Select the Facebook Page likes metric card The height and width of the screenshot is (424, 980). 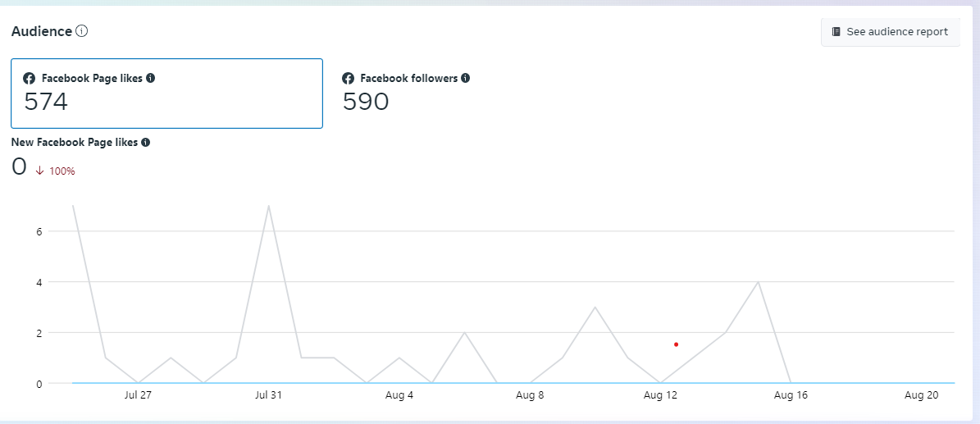click(166, 93)
